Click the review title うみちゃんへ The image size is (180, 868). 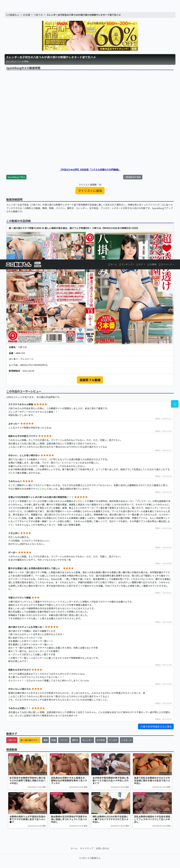click(15, 481)
